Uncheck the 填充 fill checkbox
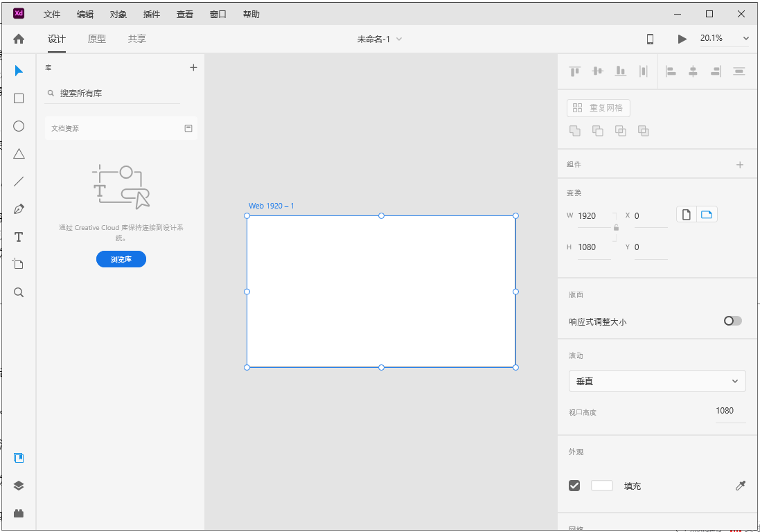The height and width of the screenshot is (532, 760). [574, 486]
